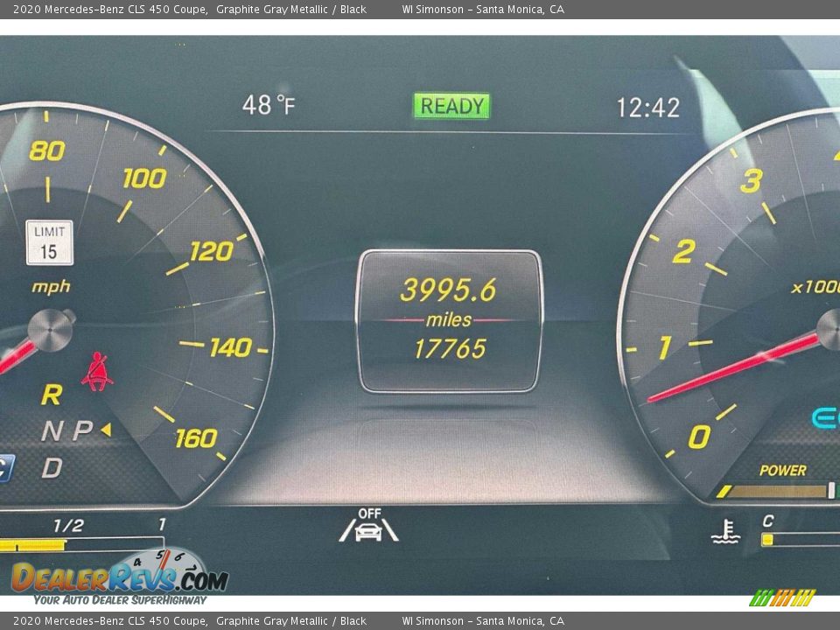Screen dimensions: 840x630
Task: Select the D gear letter
Action: (52, 467)
